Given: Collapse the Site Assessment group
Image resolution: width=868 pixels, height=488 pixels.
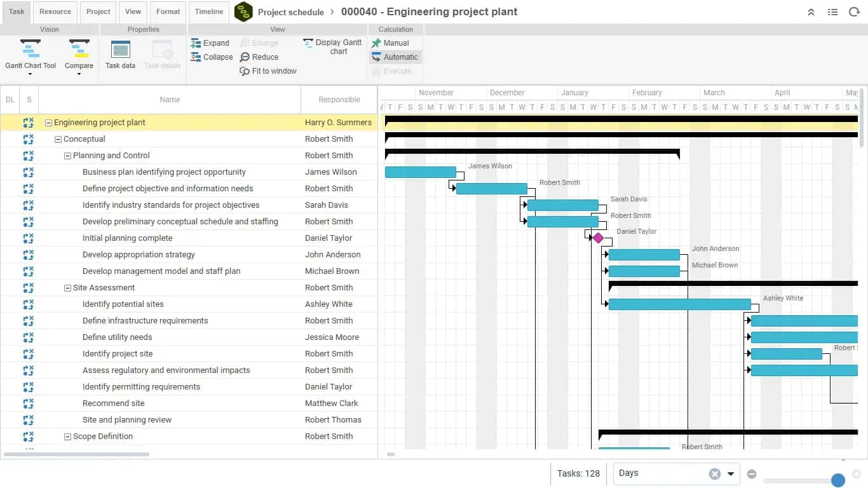Looking at the screenshot, I should 68,288.
